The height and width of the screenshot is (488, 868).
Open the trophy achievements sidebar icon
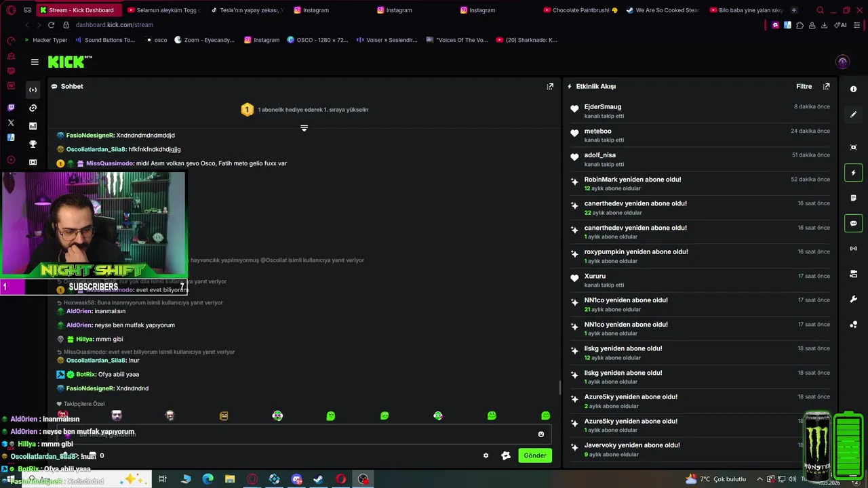pos(33,144)
